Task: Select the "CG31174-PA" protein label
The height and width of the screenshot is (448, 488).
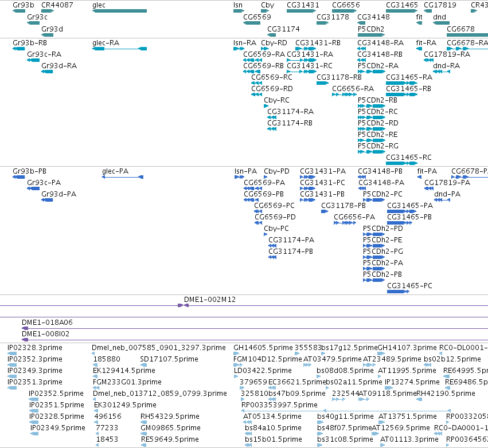Action: (291, 239)
